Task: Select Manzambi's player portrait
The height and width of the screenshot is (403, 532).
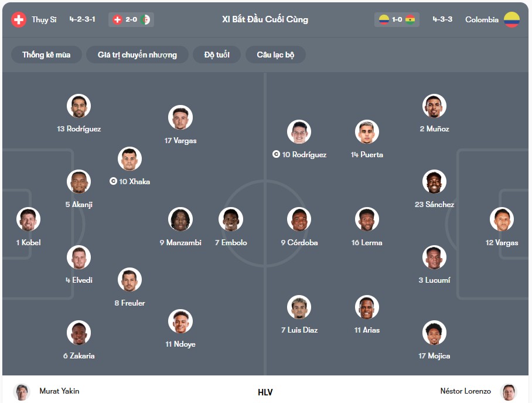Action: [180, 219]
